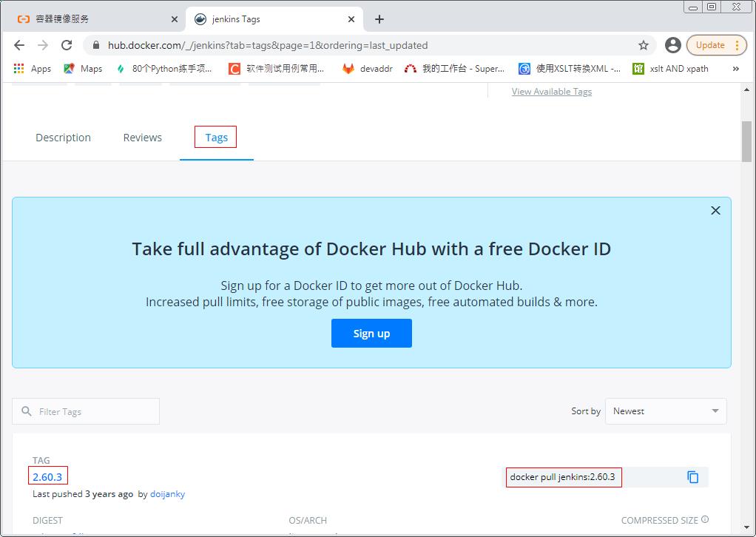The image size is (756, 537).
Task: Open the Sort by Newest dropdown
Action: coord(665,411)
